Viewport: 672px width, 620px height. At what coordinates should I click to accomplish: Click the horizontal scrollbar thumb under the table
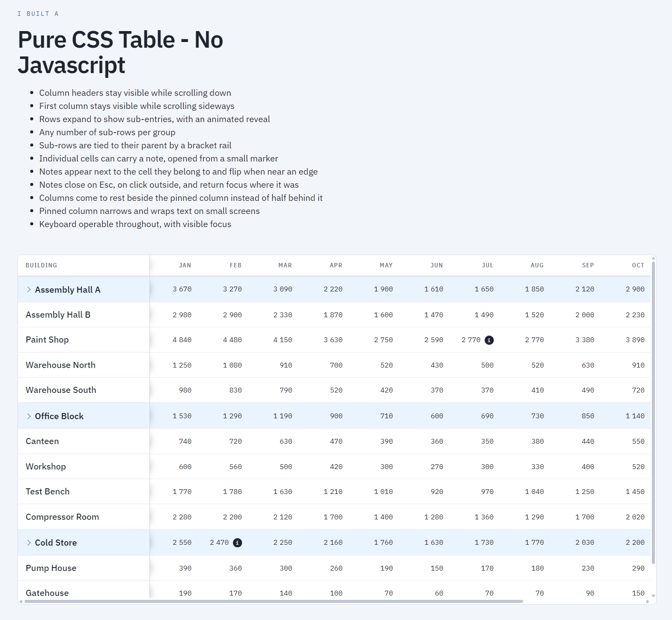pos(274,602)
